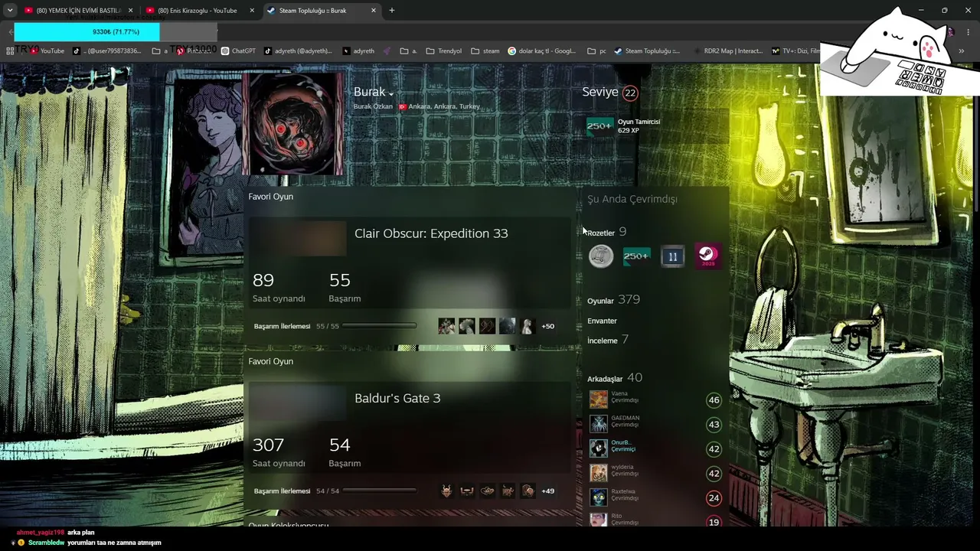The height and width of the screenshot is (551, 980).
Task: Open third Clair Obscur achievement icon
Action: coord(487,326)
